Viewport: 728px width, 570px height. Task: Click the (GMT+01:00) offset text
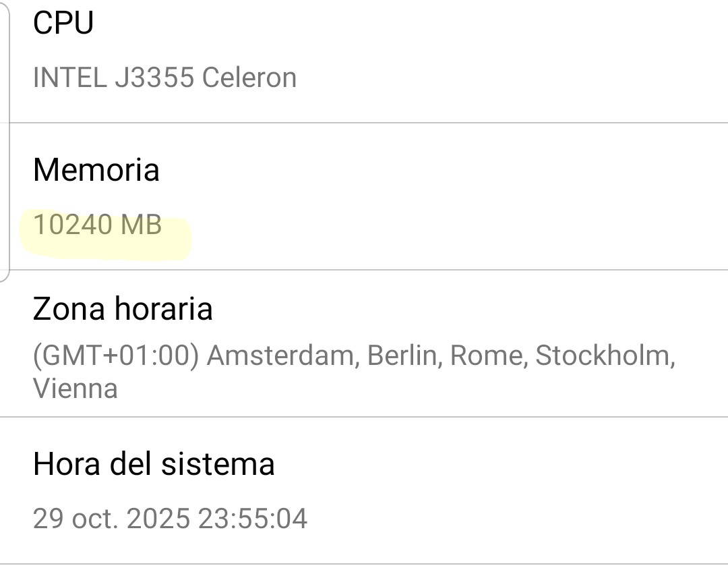pyautogui.click(x=115, y=355)
